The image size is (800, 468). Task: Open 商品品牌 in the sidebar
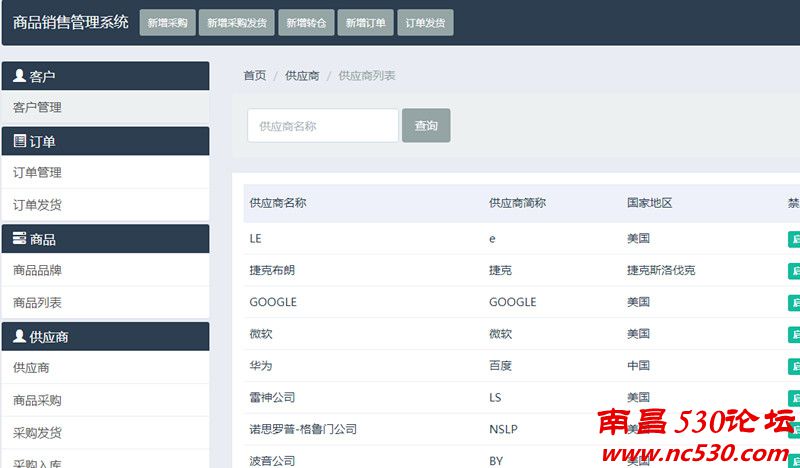pos(38,270)
